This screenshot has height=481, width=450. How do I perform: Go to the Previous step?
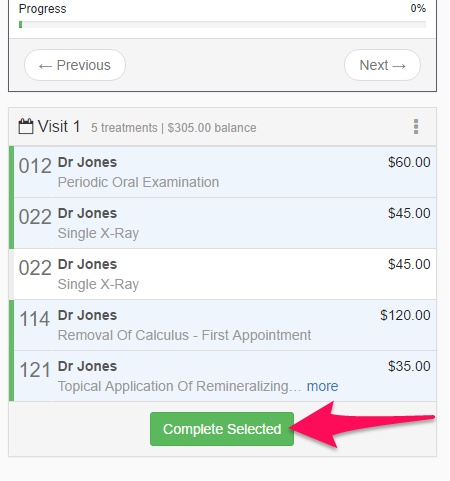coord(75,65)
